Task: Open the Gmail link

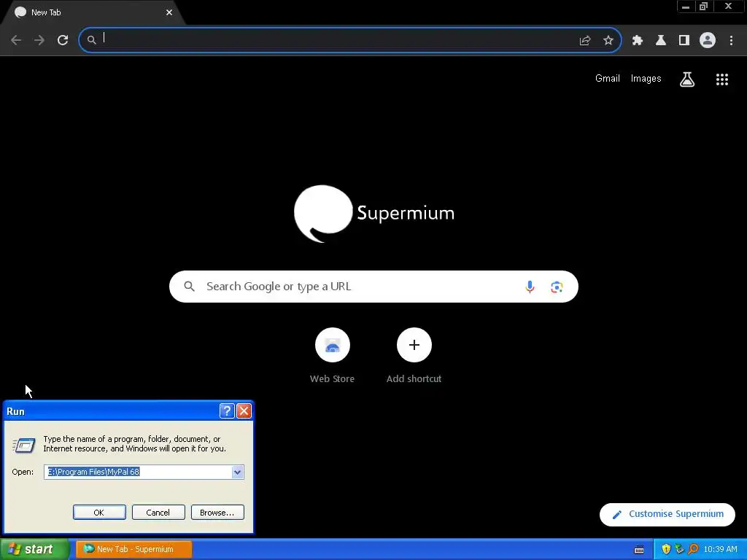Action: click(x=608, y=79)
